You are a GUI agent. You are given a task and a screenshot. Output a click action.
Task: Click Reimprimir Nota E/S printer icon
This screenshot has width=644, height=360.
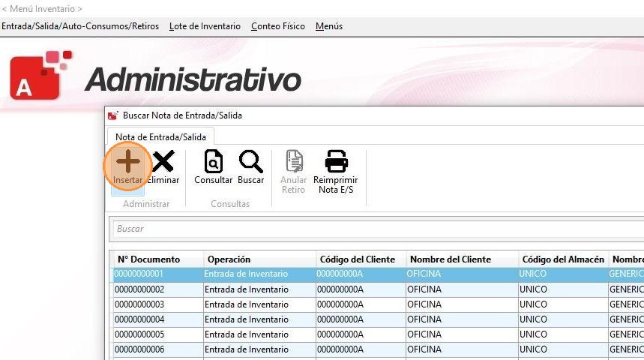coord(337,161)
